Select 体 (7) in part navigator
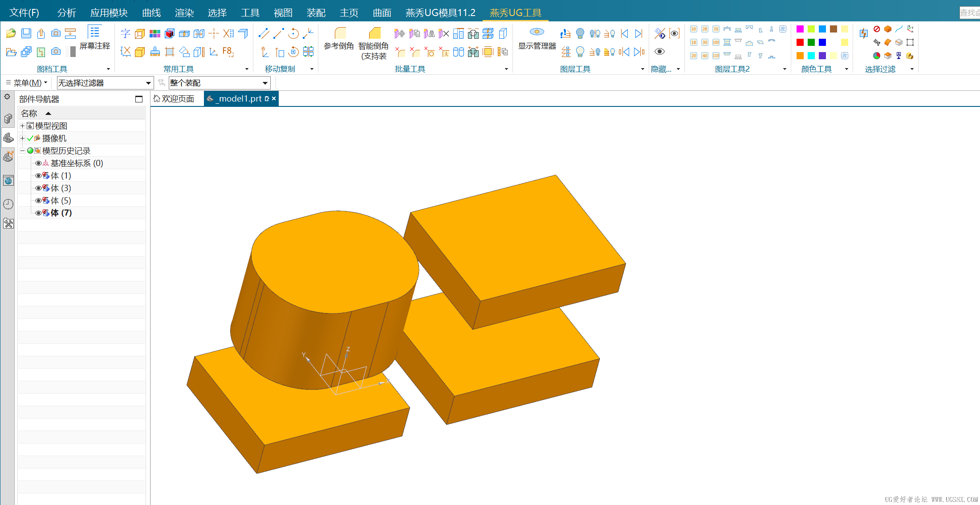980x505 pixels. point(61,213)
